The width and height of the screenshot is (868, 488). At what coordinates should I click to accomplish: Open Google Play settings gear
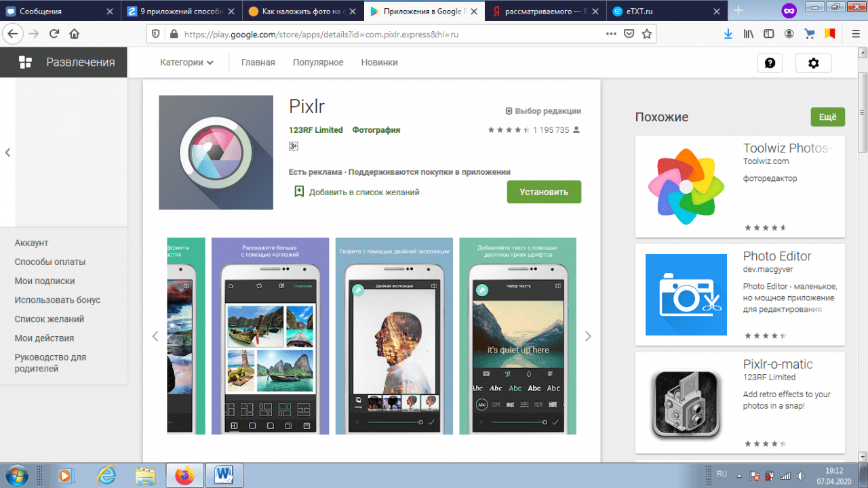click(x=814, y=63)
